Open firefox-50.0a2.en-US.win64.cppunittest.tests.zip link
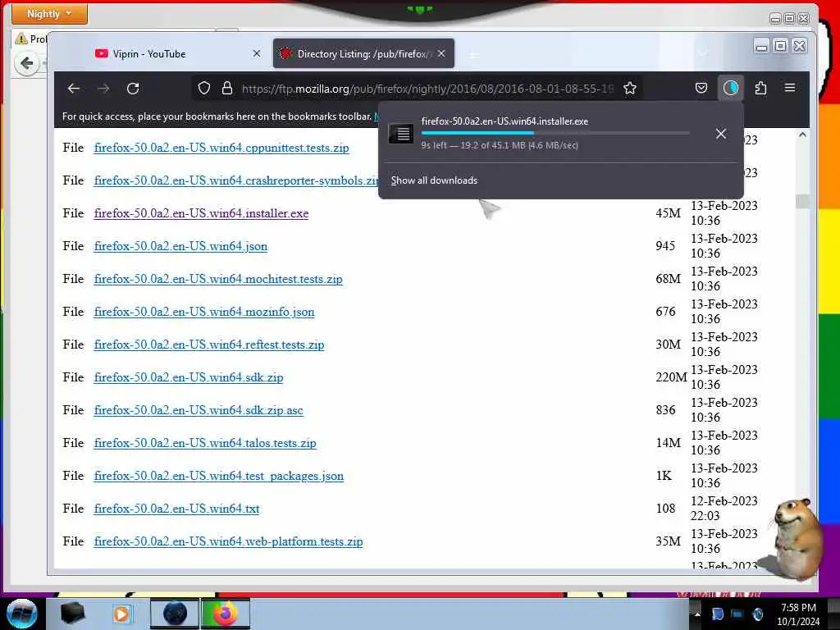840x630 pixels. 221,148
